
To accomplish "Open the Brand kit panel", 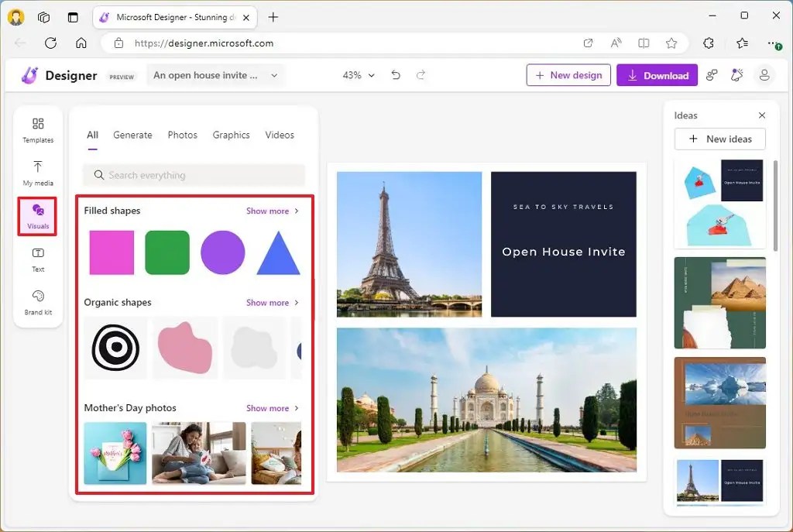I will (37, 302).
